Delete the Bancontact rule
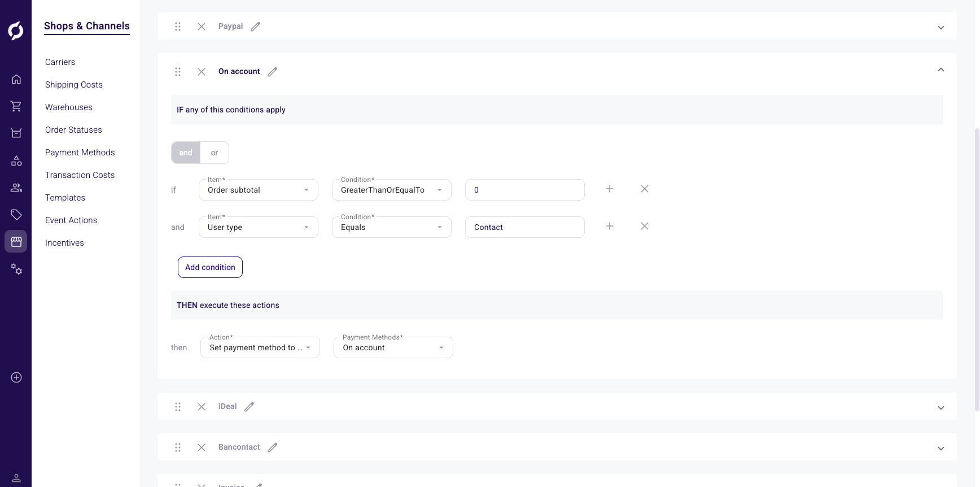The width and height of the screenshot is (980, 487). pyautogui.click(x=202, y=447)
